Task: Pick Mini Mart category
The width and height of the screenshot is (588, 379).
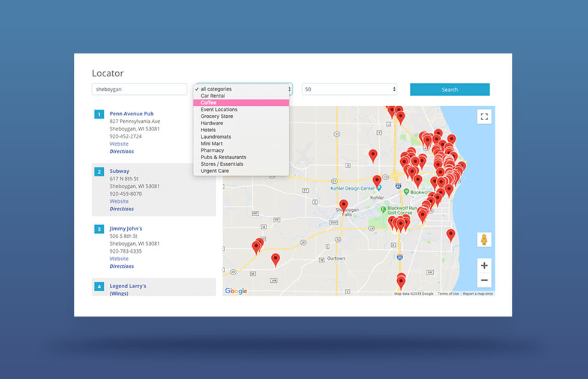Action: pyautogui.click(x=241, y=144)
